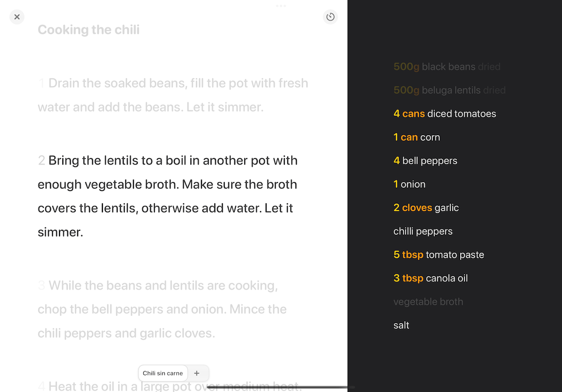The width and height of the screenshot is (562, 392).
Task: Mark 4 bell peppers as used
Action: point(425,161)
